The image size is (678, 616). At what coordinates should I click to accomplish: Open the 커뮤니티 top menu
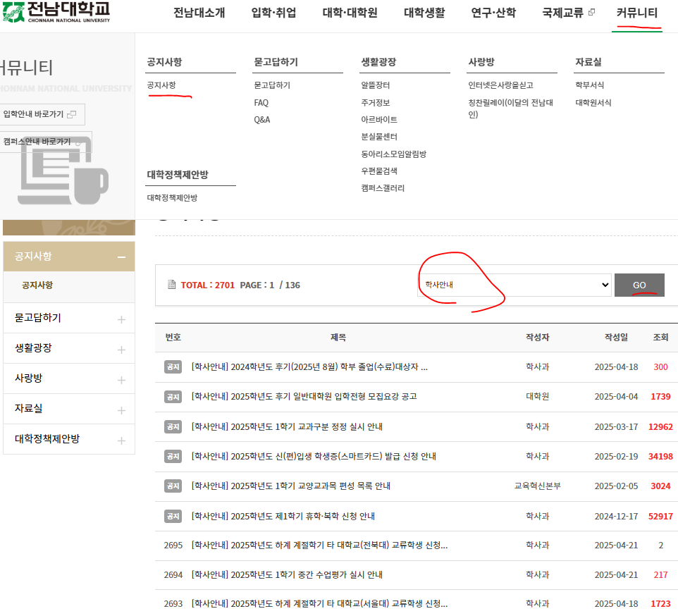(636, 13)
